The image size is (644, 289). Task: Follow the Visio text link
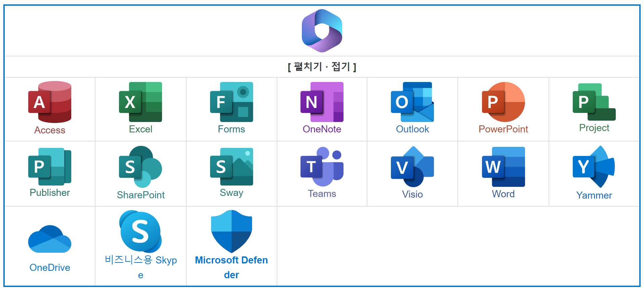point(412,194)
